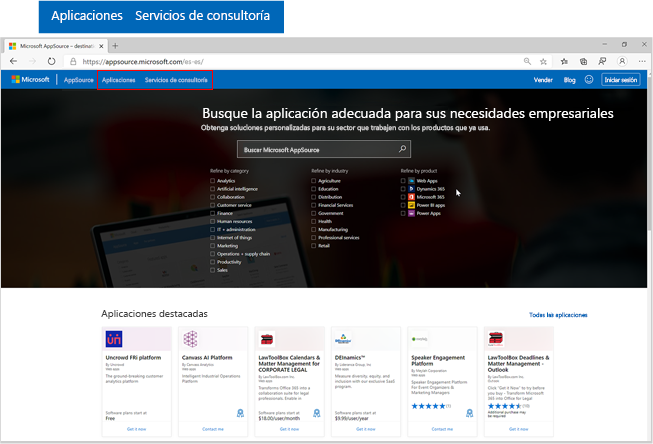This screenshot has width=653, height=444.
Task: Click Contact me on Canvass AI Platform
Action: coord(213,429)
